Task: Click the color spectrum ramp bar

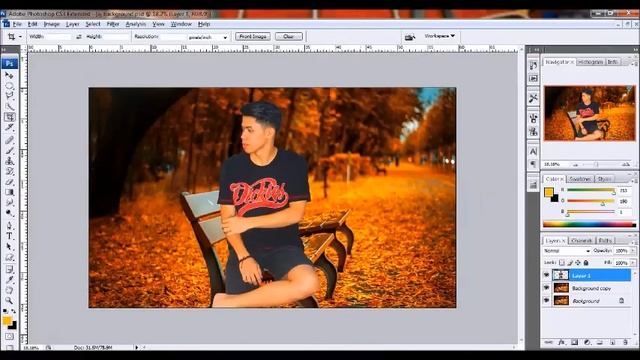Action: [x=589, y=224]
